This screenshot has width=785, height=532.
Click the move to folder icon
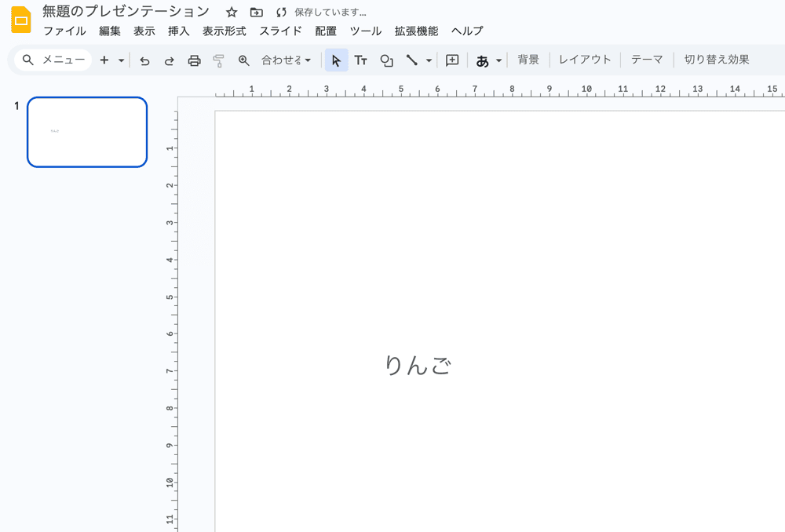coord(256,13)
